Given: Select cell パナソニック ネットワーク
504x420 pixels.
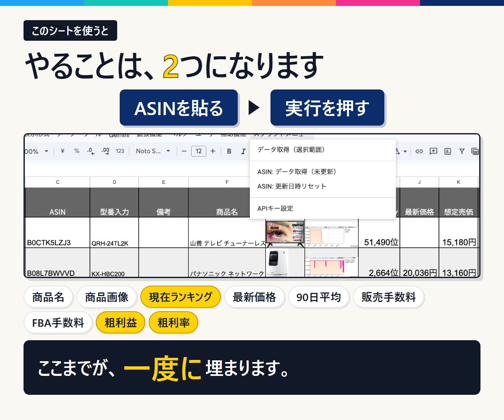Looking at the screenshot, I should [x=227, y=262].
